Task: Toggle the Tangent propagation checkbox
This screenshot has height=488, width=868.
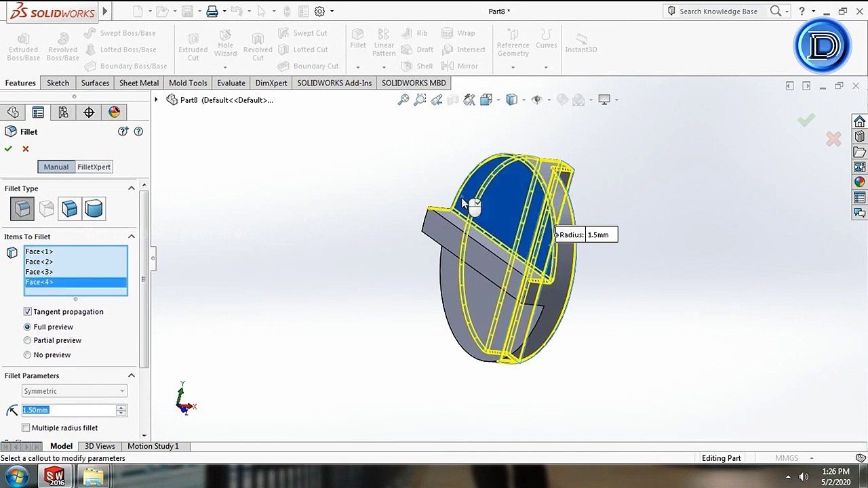Action: (x=28, y=312)
